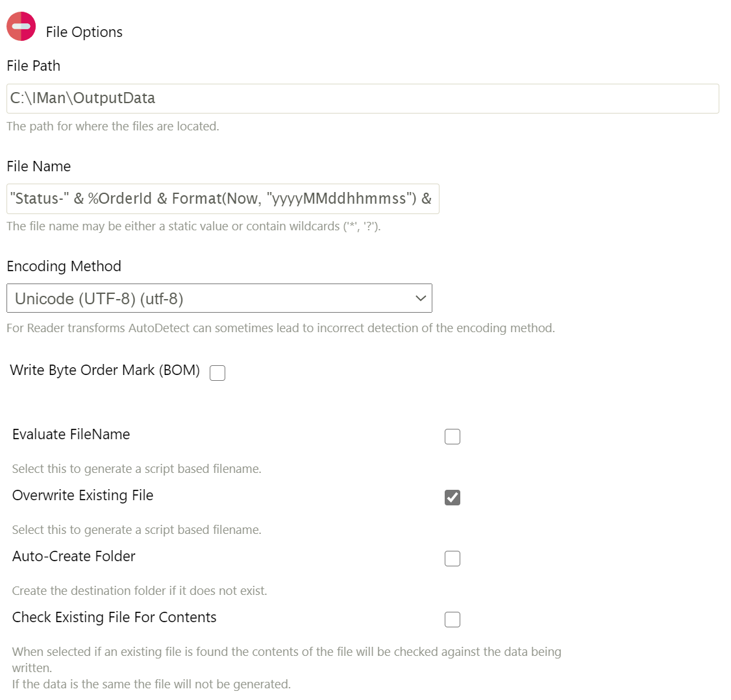The height and width of the screenshot is (700, 731).
Task: Click the File Options heading text
Action: pos(84,32)
